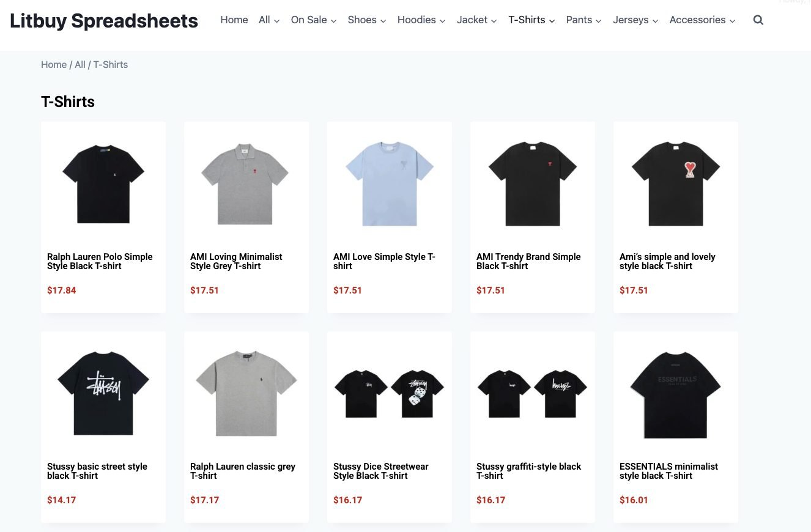Open the Jerseys dropdown menu
The height and width of the screenshot is (532, 811).
coord(635,20)
